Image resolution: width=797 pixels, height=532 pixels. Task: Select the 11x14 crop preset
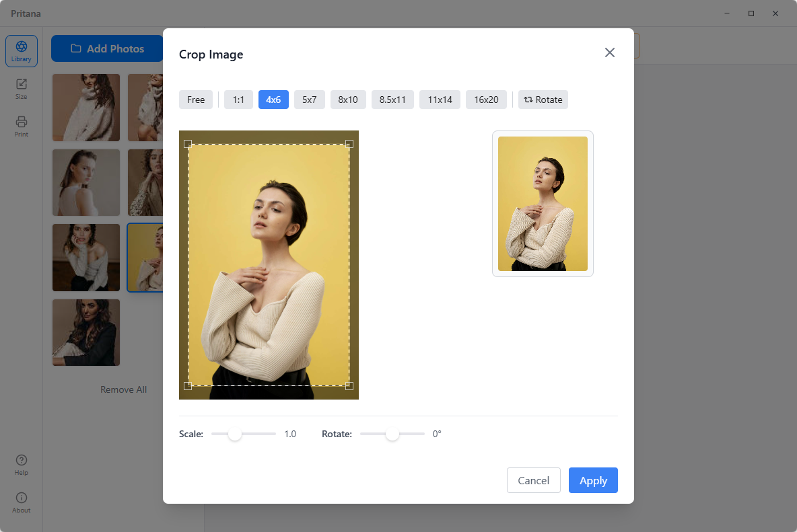click(x=440, y=100)
